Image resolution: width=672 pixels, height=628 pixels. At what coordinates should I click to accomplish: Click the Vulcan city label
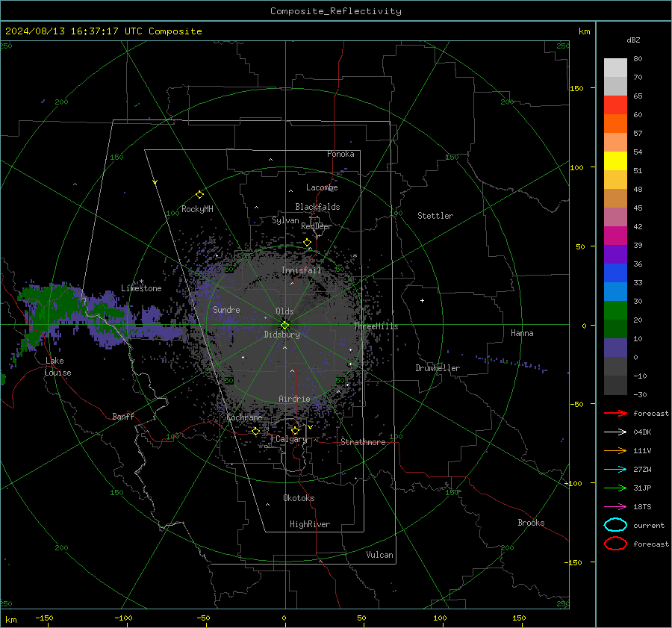(380, 555)
